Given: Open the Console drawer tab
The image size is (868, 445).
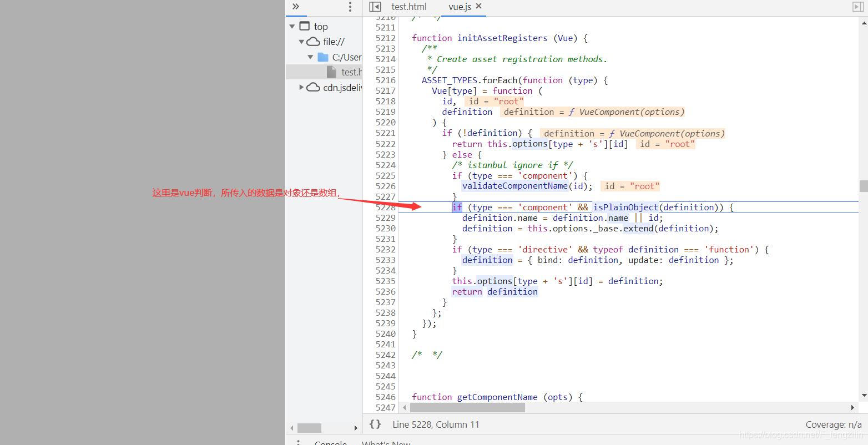Looking at the screenshot, I should [330, 443].
